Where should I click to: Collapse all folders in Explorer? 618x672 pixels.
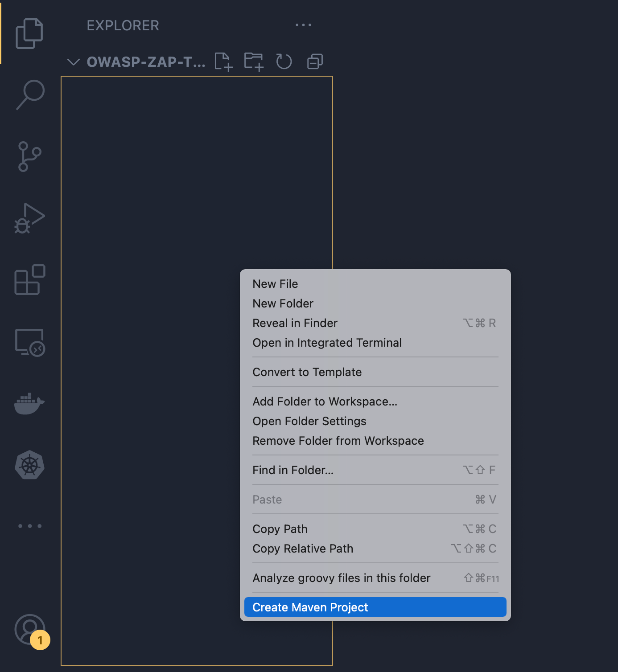click(314, 61)
